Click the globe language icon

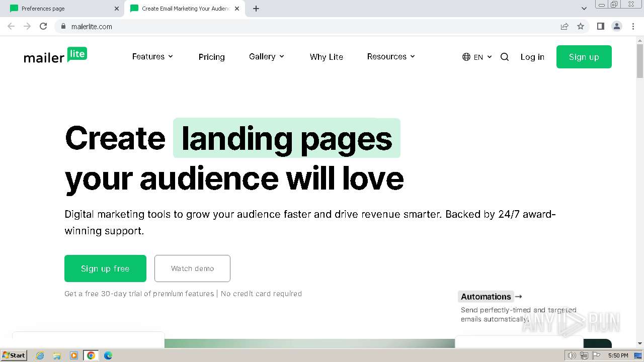point(466,57)
